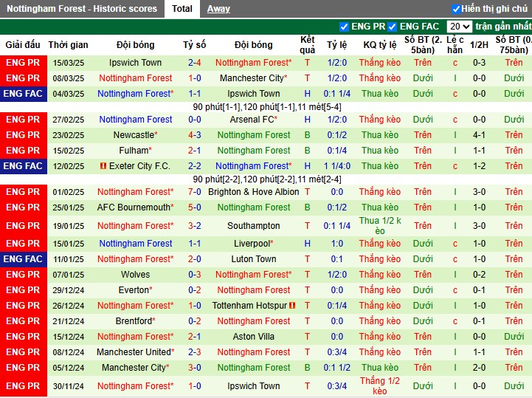The height and width of the screenshot is (398, 532).
Task: Uncheck the ENG PR filter checkbox
Action: 344,27
